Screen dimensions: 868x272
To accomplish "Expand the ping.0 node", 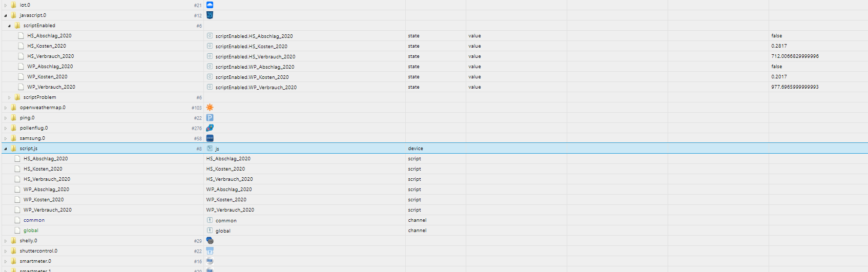I will [6, 118].
